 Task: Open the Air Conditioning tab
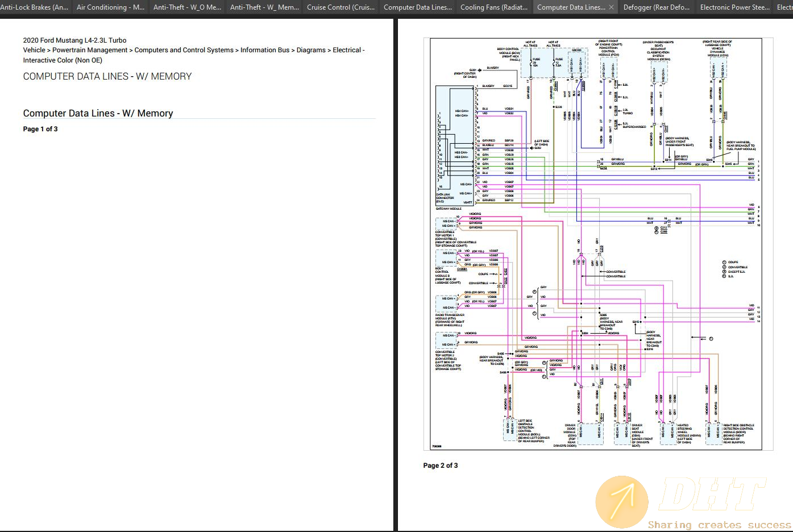point(110,7)
